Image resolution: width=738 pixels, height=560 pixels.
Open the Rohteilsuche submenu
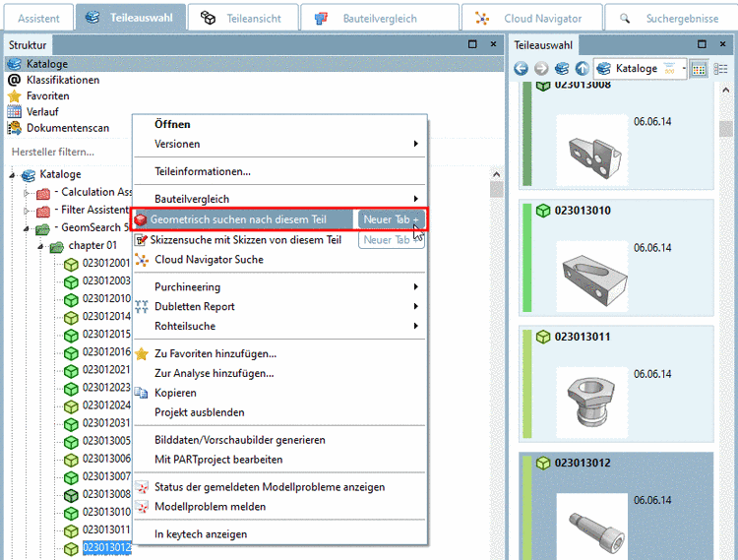point(279,326)
